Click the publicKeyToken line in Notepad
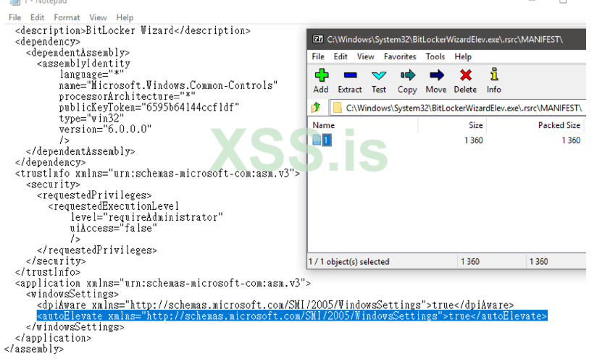 coord(149,107)
